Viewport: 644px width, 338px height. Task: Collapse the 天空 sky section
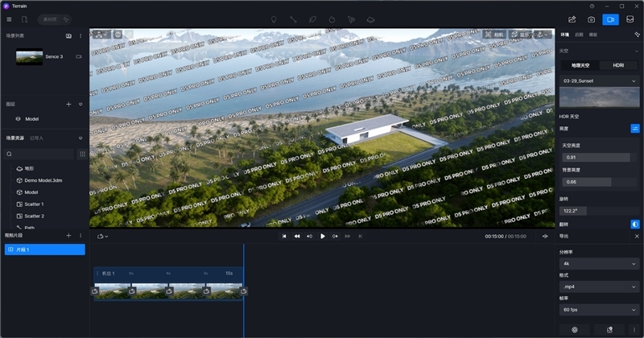point(637,51)
